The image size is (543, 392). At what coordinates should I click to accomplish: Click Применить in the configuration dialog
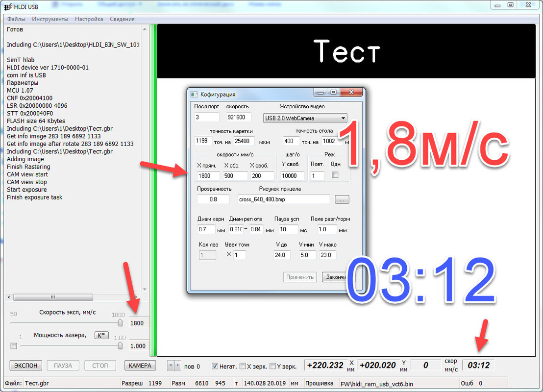tap(300, 277)
